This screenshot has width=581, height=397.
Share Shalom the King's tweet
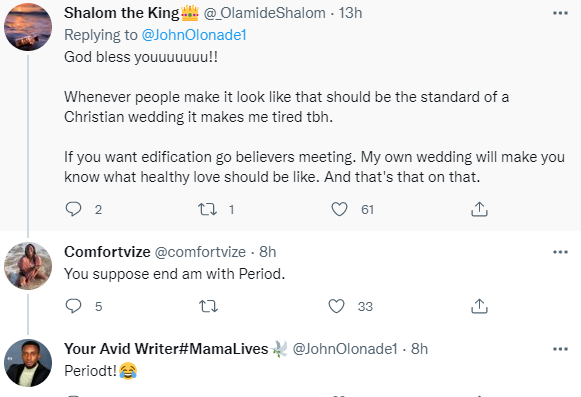point(479,209)
